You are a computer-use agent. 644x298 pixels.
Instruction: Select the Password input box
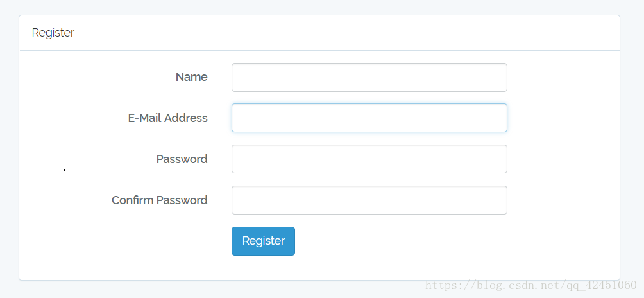tap(369, 159)
